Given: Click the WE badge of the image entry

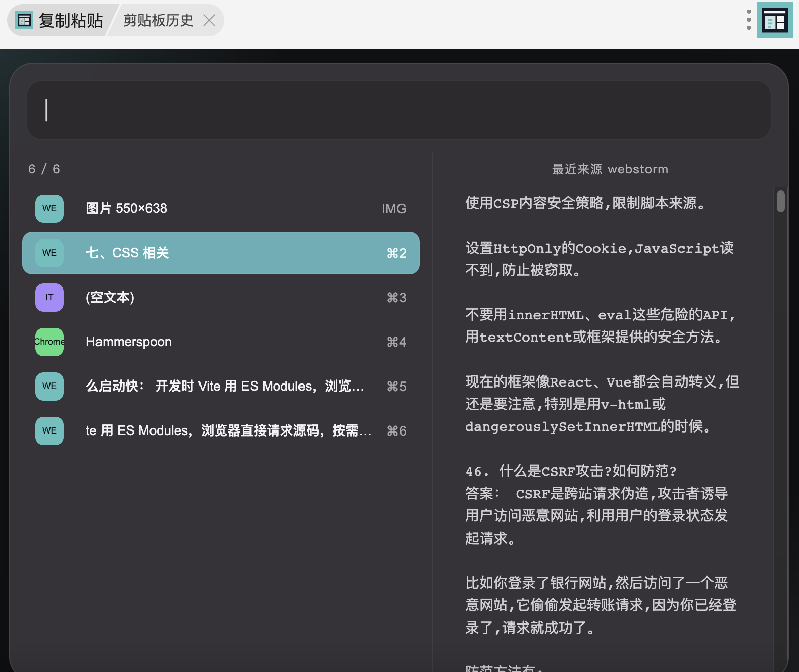Looking at the screenshot, I should coord(49,209).
